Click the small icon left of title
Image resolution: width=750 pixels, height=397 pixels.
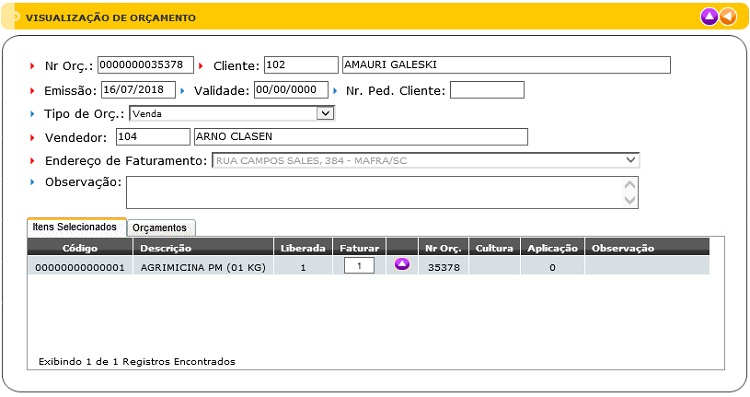click(15, 17)
